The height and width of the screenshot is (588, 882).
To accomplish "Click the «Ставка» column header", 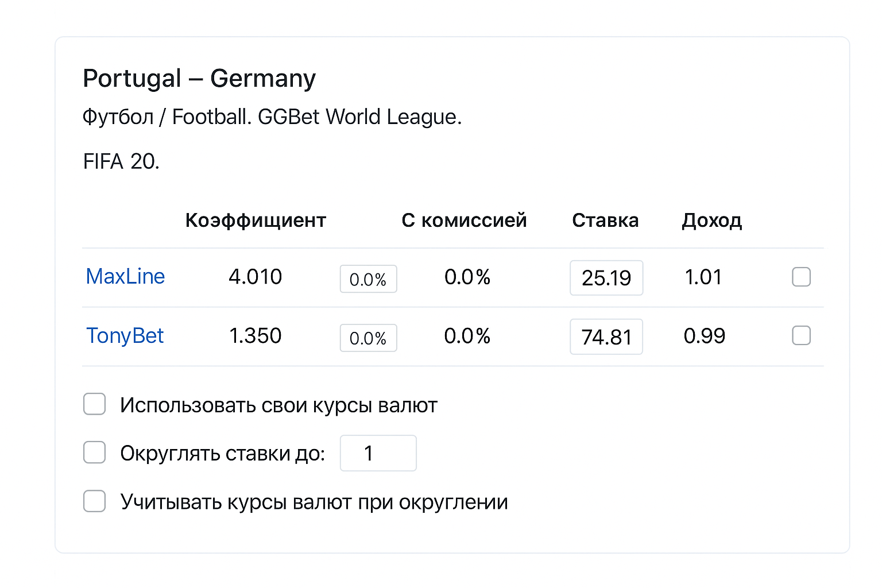I will tap(605, 220).
